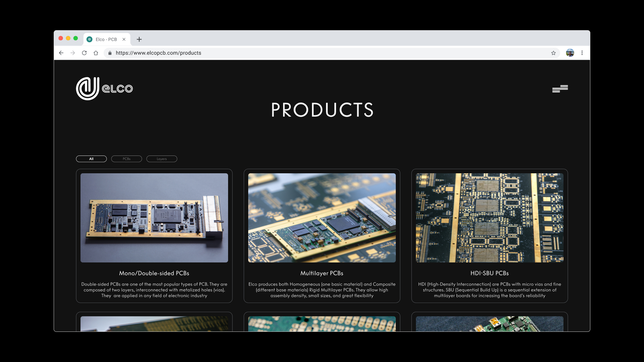Go back with browser back arrow
Viewport: 644px width, 362px height.
[61, 53]
